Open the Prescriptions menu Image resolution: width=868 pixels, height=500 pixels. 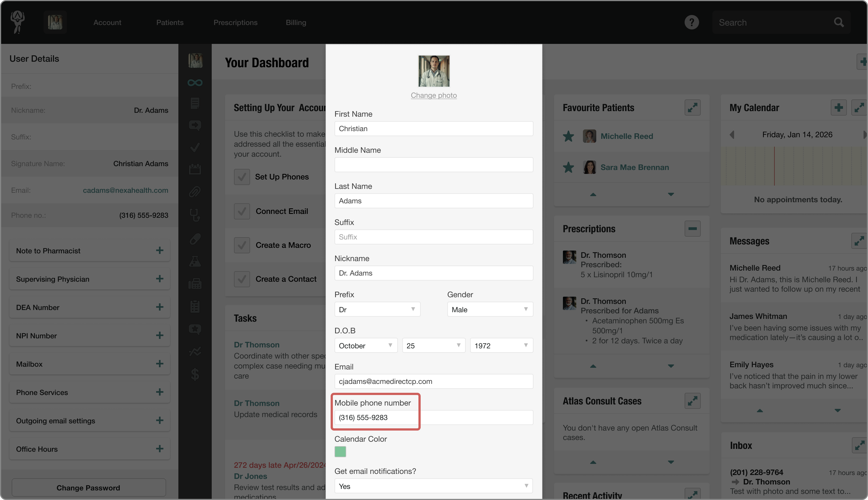tap(235, 22)
